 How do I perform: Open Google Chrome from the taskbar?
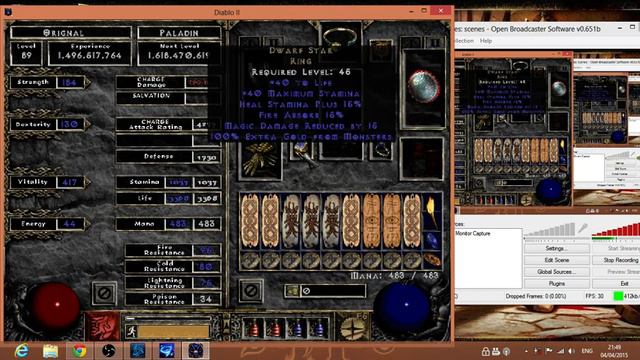point(79,351)
